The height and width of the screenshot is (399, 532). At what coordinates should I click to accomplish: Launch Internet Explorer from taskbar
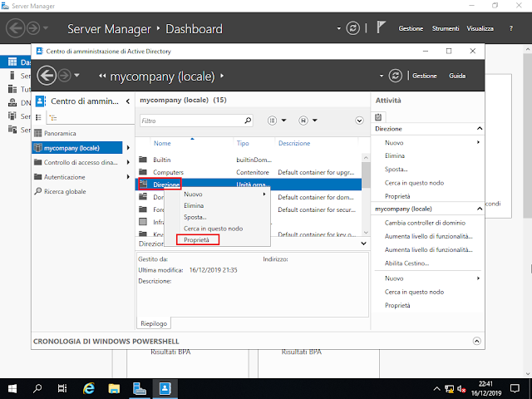(x=89, y=388)
